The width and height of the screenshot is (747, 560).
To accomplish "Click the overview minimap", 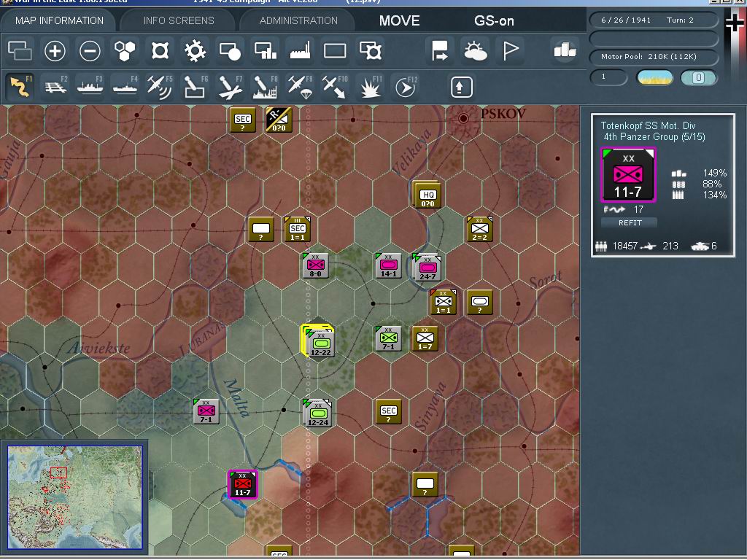I will click(75, 497).
